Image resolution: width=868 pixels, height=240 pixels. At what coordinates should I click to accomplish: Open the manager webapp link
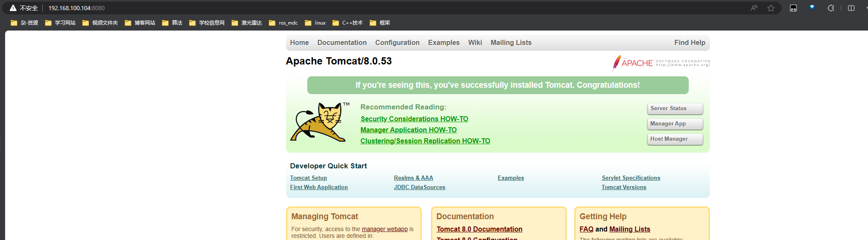384,229
